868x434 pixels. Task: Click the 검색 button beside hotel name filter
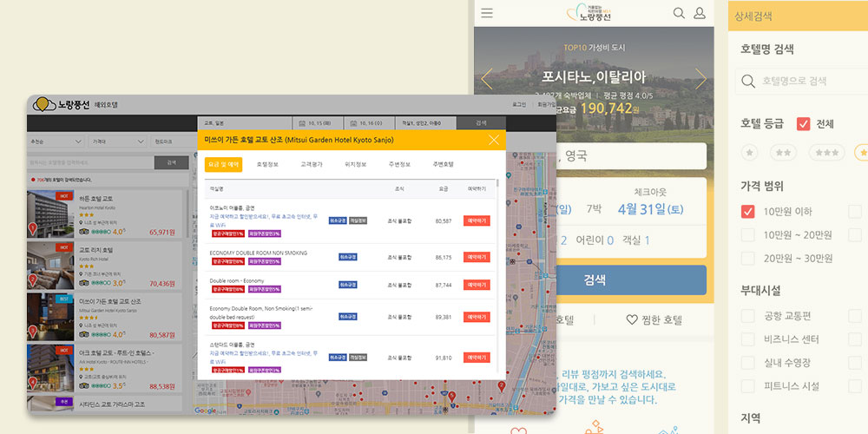[171, 163]
